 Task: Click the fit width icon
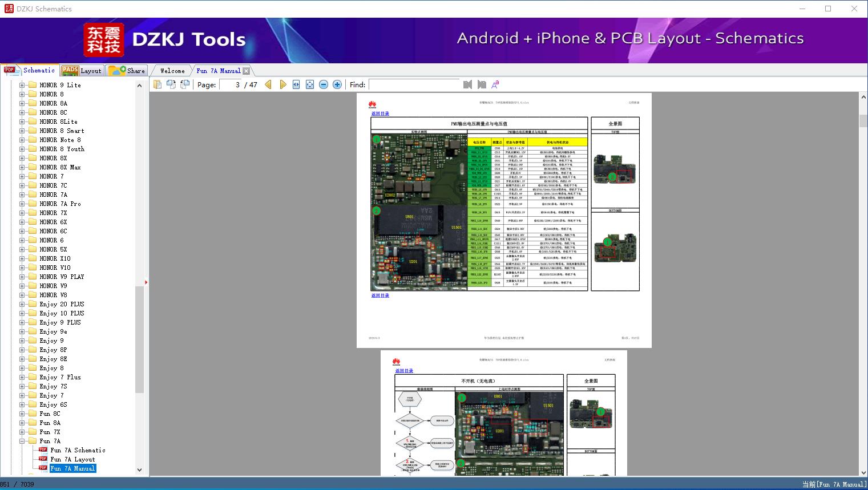click(x=296, y=84)
